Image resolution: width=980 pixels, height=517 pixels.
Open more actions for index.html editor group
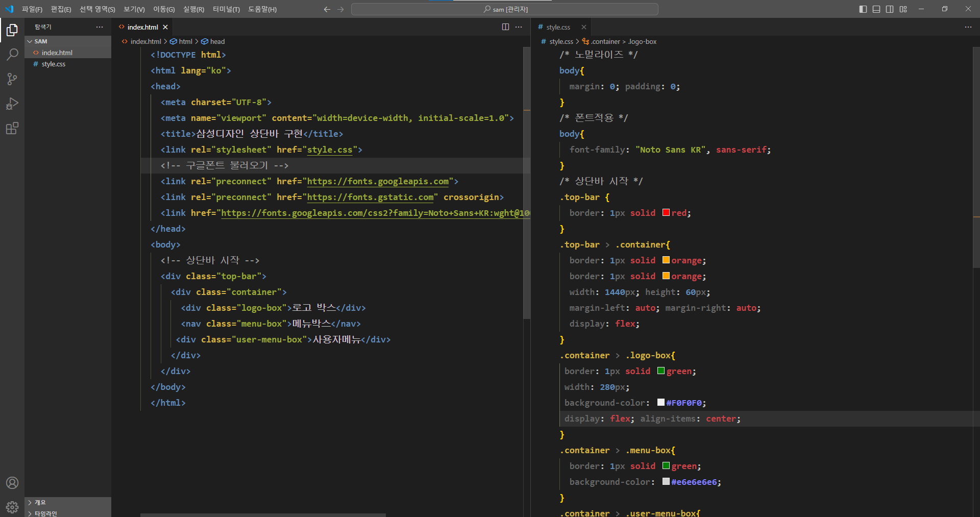point(519,27)
